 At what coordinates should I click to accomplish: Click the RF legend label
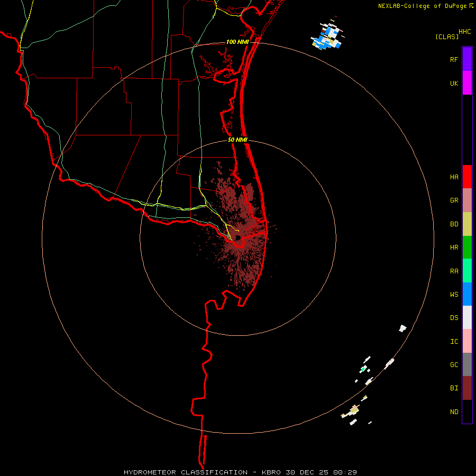coord(454,60)
